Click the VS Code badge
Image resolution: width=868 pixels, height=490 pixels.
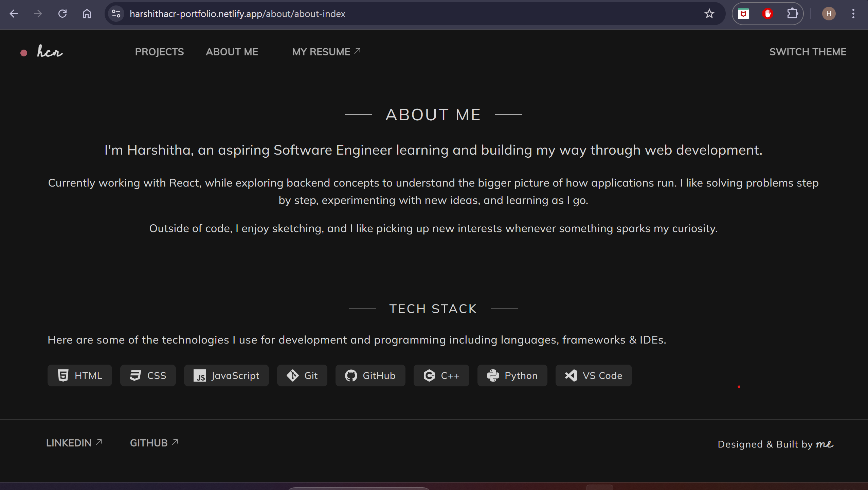tap(593, 375)
